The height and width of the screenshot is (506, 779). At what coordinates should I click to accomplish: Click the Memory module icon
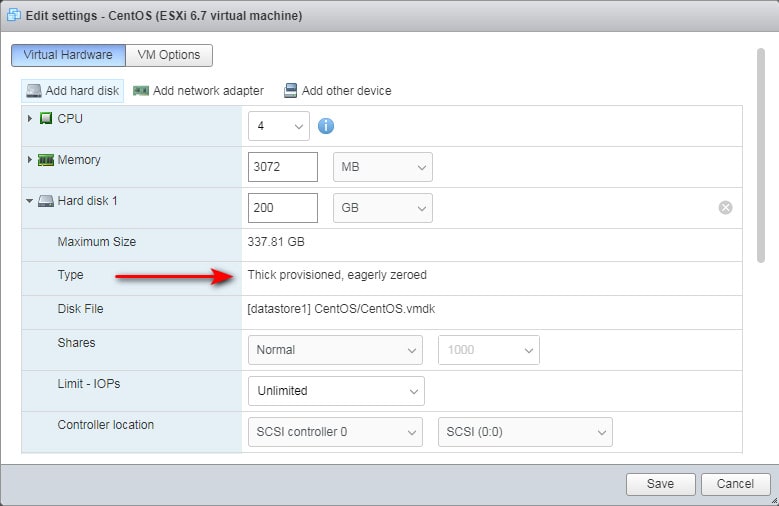[46, 160]
